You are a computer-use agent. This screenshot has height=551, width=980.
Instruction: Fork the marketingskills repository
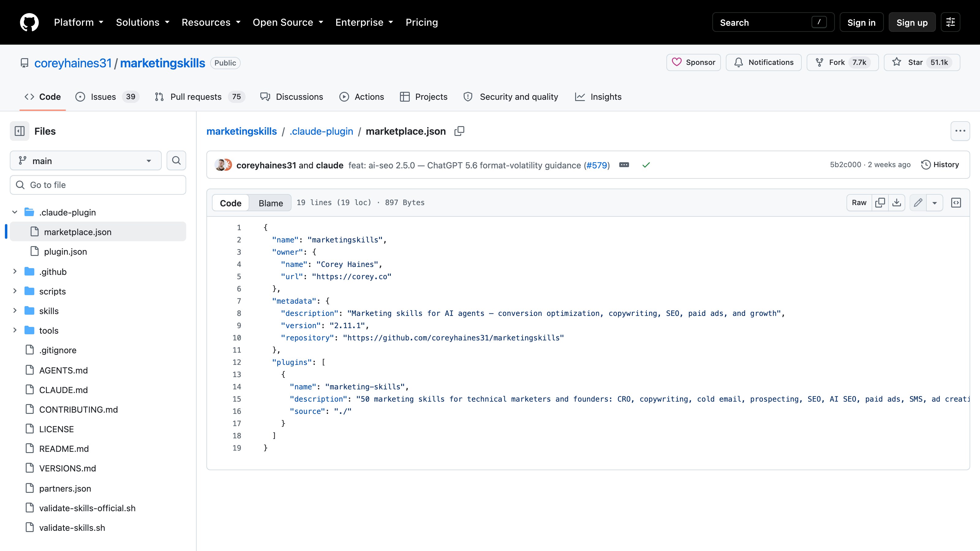pyautogui.click(x=843, y=62)
